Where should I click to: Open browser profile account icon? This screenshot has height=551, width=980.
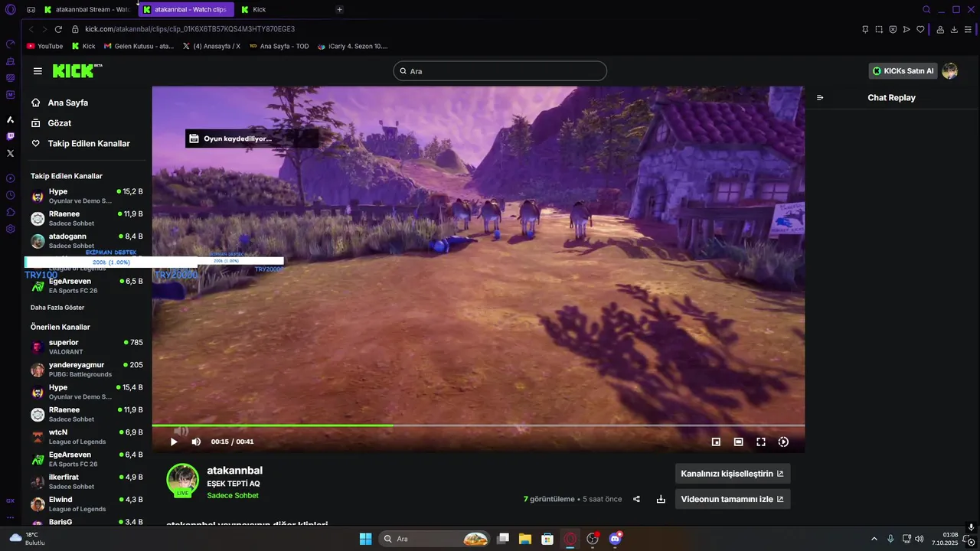(940, 29)
